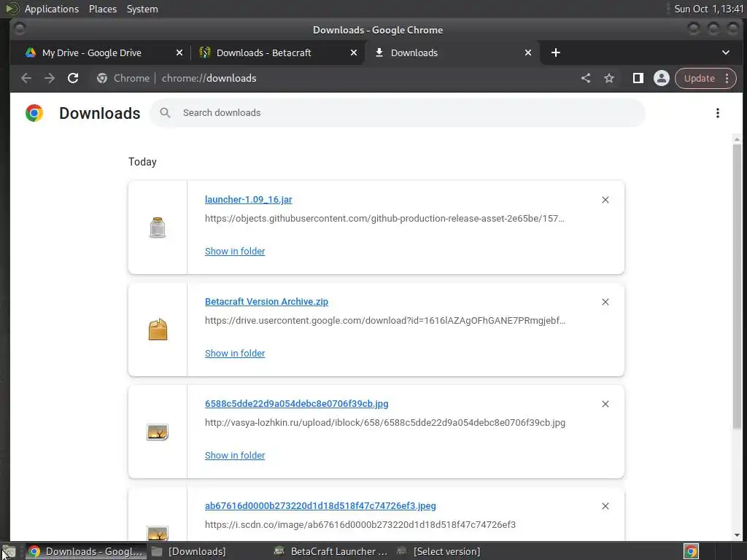Close the Downloads tab
The width and height of the screenshot is (747, 560).
pyautogui.click(x=528, y=52)
